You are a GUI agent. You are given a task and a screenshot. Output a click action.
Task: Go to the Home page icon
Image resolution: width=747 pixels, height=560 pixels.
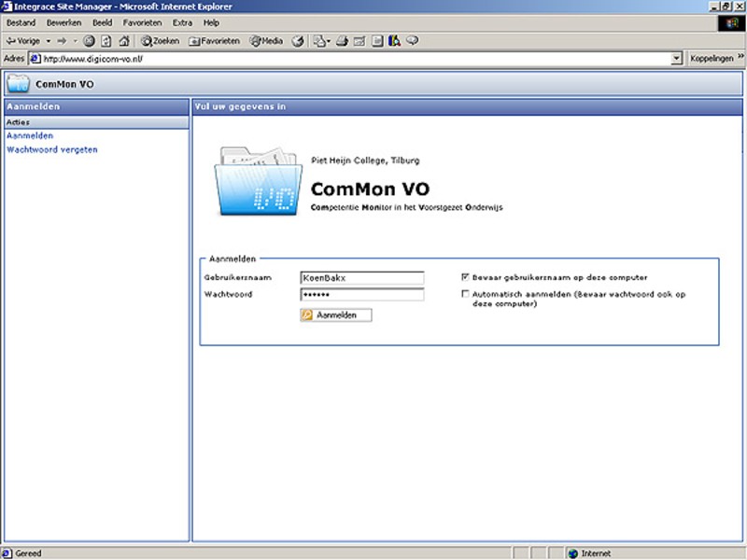click(x=123, y=41)
